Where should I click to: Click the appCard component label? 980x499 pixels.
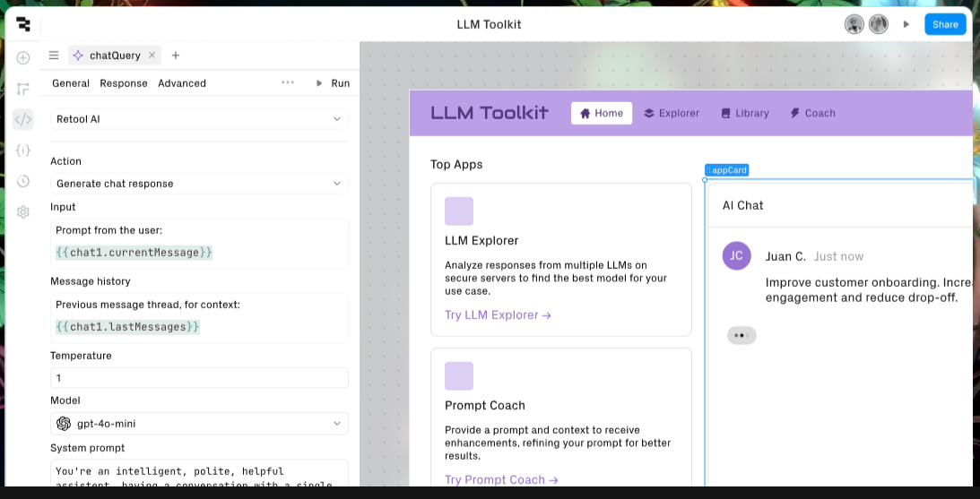point(726,170)
